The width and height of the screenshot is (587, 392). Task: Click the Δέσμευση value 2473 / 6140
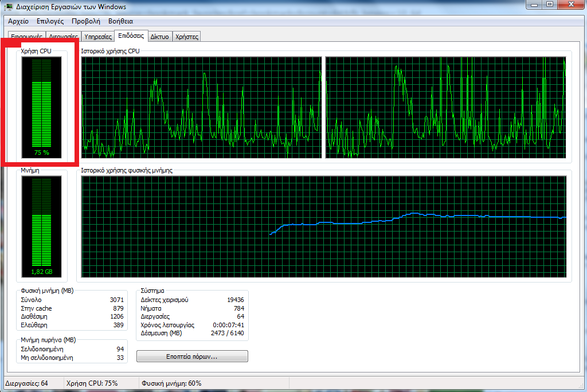227,333
